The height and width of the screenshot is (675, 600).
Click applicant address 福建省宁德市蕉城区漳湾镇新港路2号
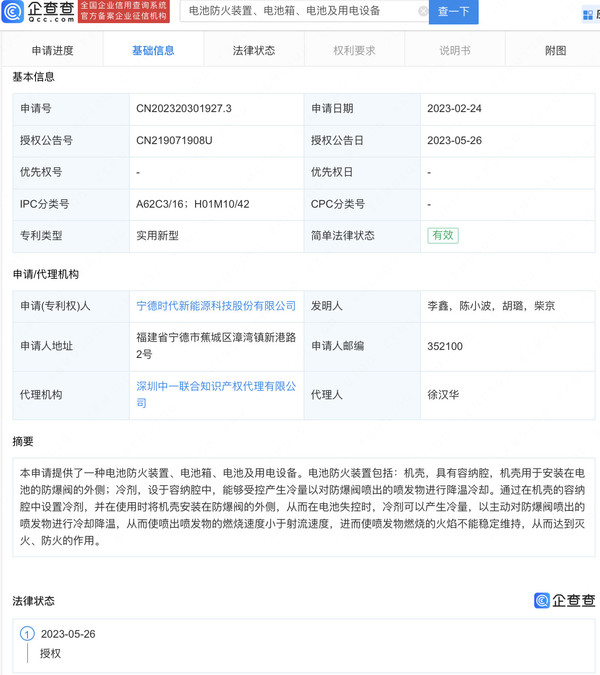coord(216,346)
